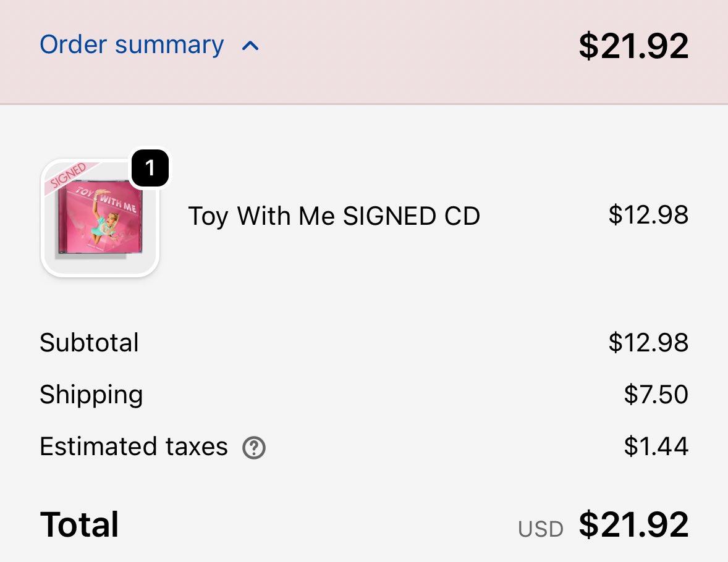This screenshot has height=562, width=728.
Task: Click the Subtotal label
Action: [90, 343]
